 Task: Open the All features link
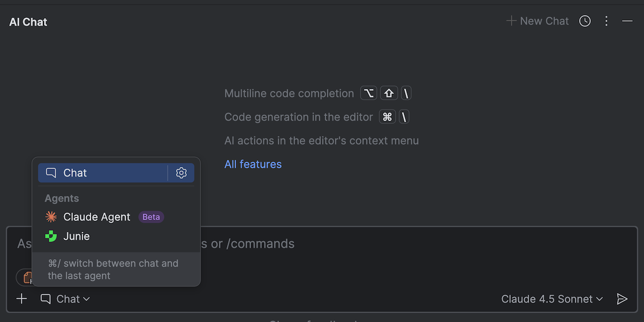coord(253,164)
